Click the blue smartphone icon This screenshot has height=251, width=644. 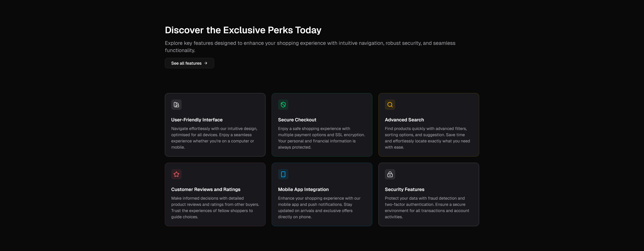coord(283,174)
